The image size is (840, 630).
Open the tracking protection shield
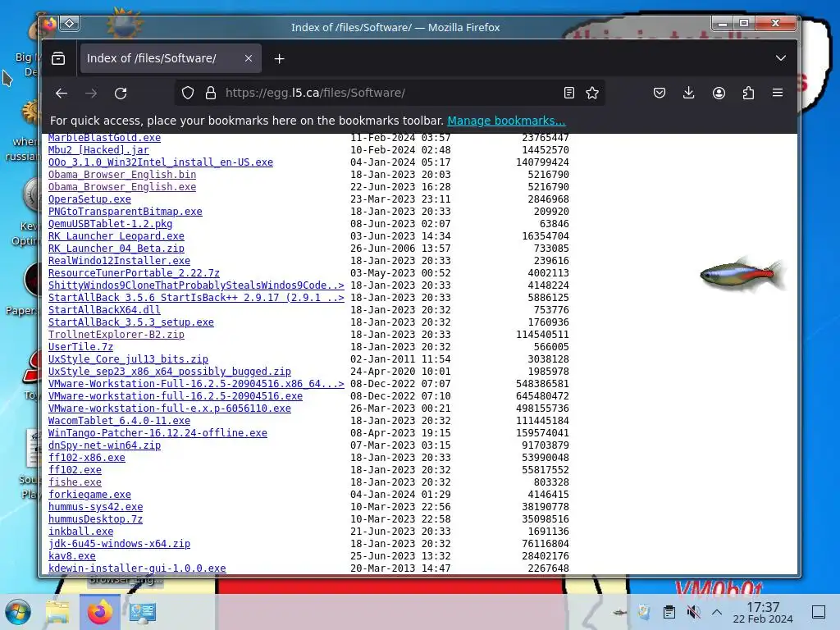click(188, 94)
